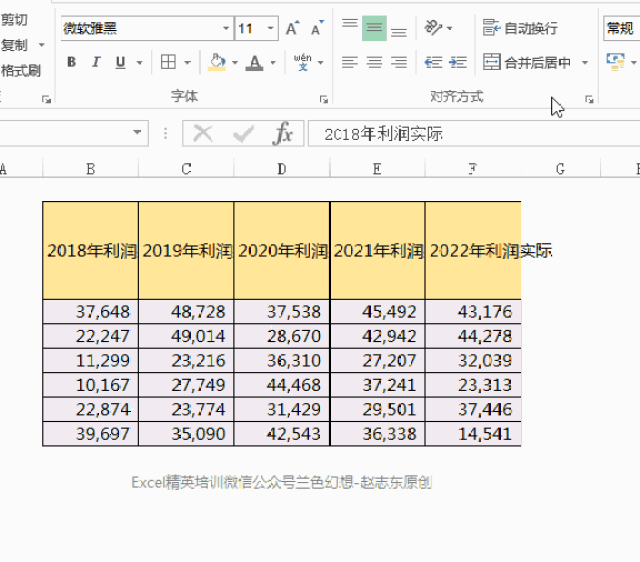This screenshot has height=562, width=640.
Task: Open the 常规 number format box
Action: point(621,28)
